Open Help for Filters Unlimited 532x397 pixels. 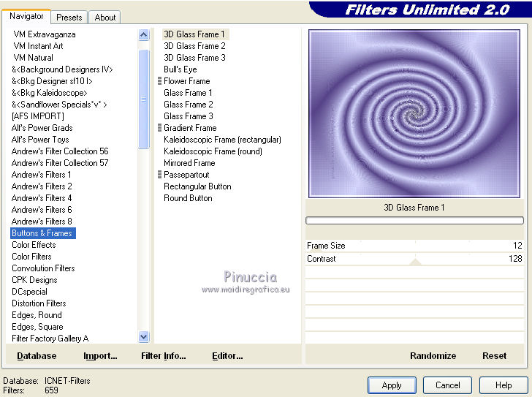point(503,385)
